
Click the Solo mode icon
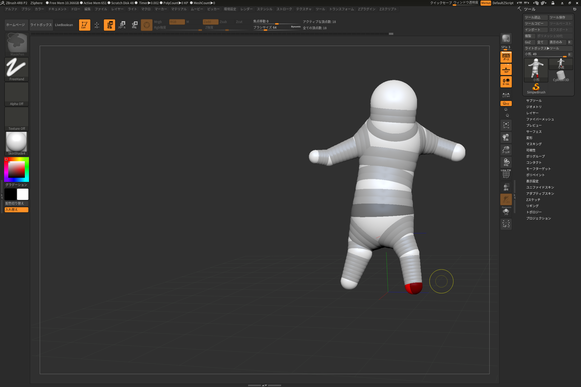coord(506,212)
